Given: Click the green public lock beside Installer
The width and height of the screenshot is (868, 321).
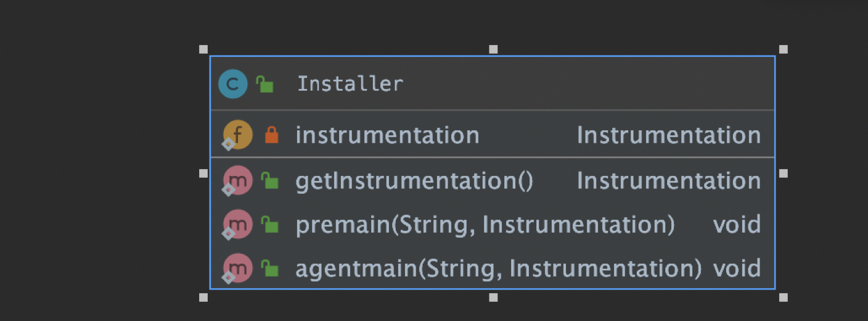Looking at the screenshot, I should [x=265, y=84].
